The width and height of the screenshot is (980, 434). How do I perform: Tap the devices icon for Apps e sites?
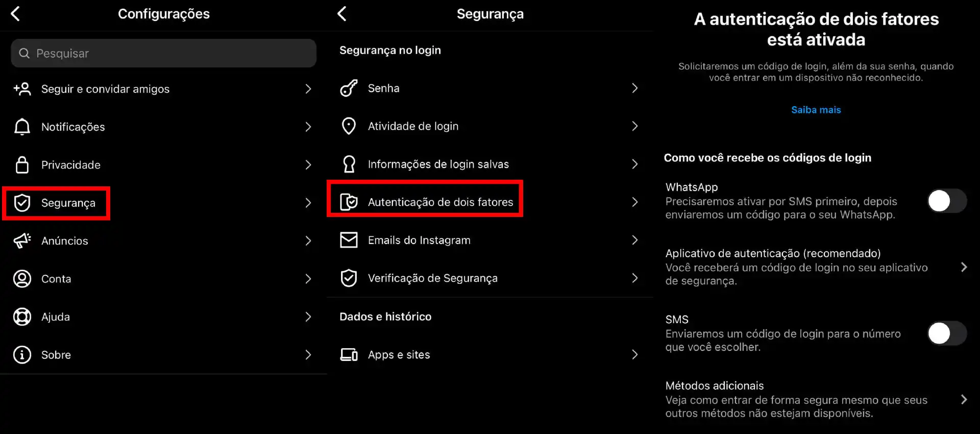click(x=349, y=354)
